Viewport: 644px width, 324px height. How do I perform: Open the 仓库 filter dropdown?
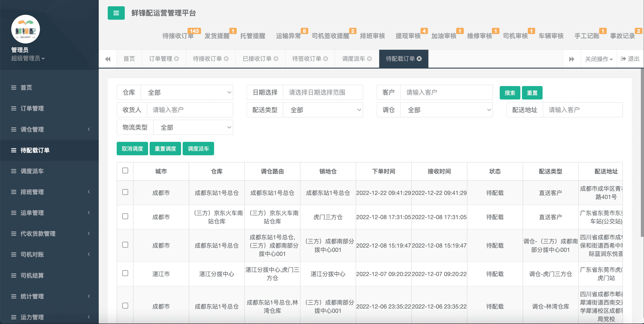pos(187,92)
